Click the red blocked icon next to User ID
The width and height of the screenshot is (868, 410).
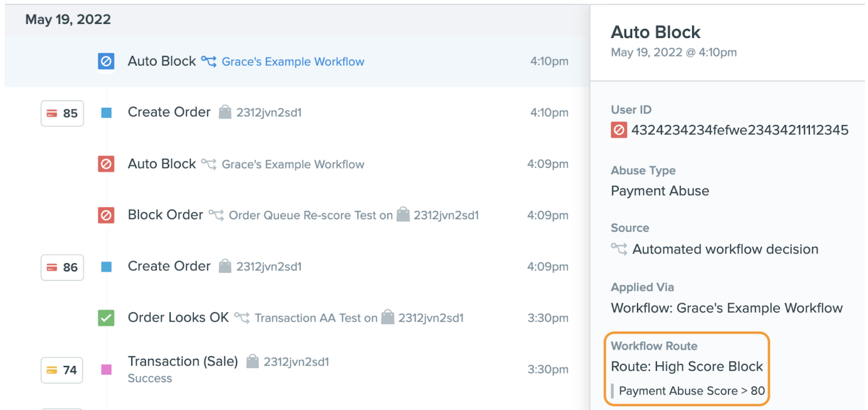(619, 130)
